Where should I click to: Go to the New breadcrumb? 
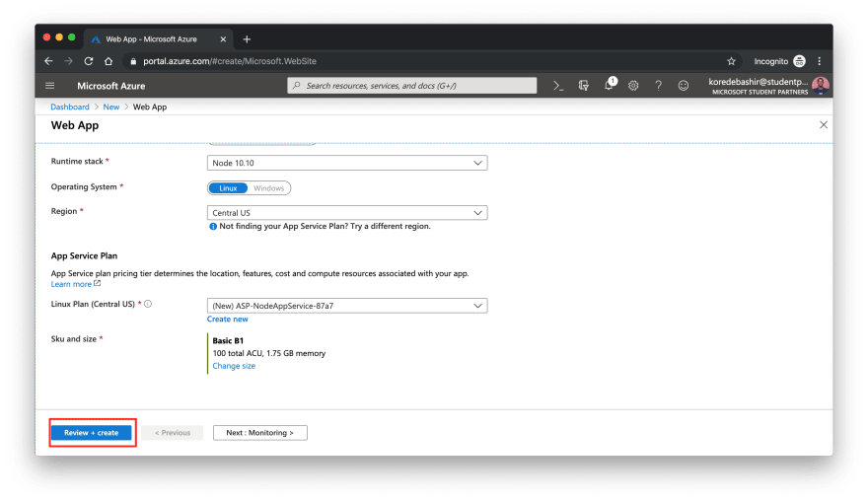(111, 107)
